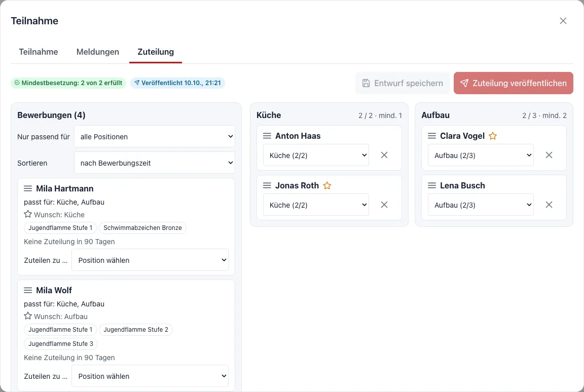Image resolution: width=584 pixels, height=392 pixels.
Task: Click the Jugendflamme Stufe 2 tag
Action: click(135, 330)
